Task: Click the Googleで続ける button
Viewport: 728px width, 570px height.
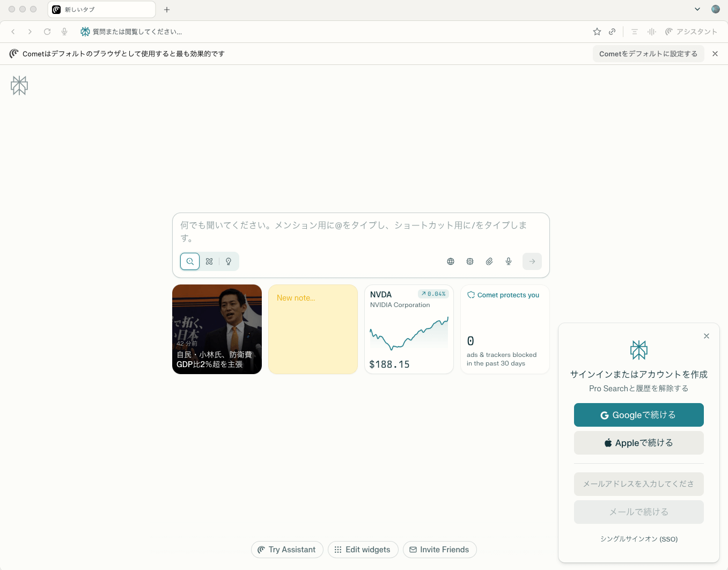Action: point(638,415)
